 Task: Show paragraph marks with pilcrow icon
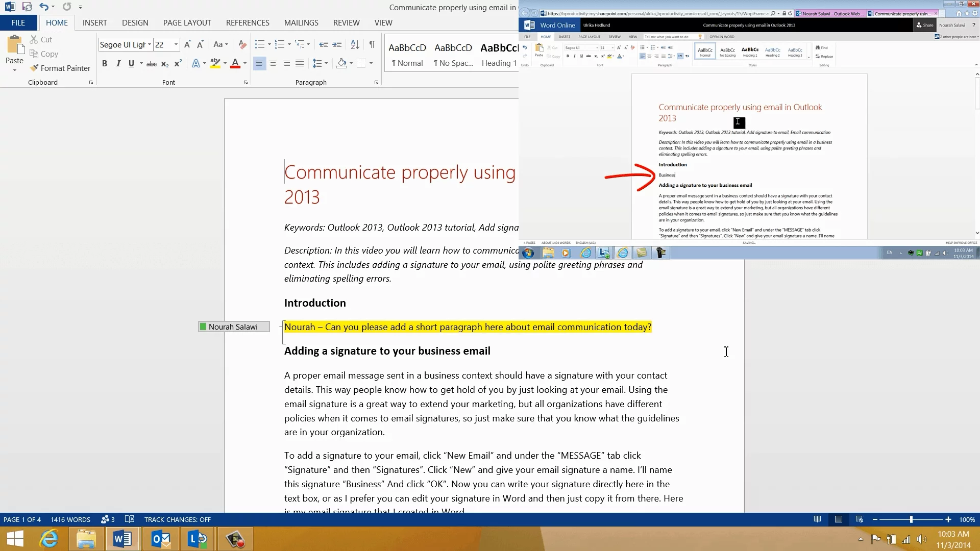pyautogui.click(x=372, y=44)
